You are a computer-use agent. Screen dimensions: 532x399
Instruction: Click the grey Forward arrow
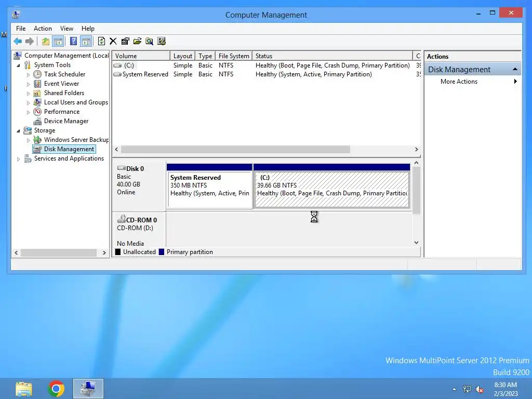coord(30,42)
